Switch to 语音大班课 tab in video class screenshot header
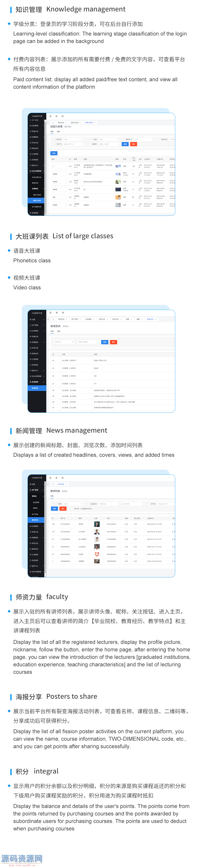The height and width of the screenshot is (868, 197). 74,123
